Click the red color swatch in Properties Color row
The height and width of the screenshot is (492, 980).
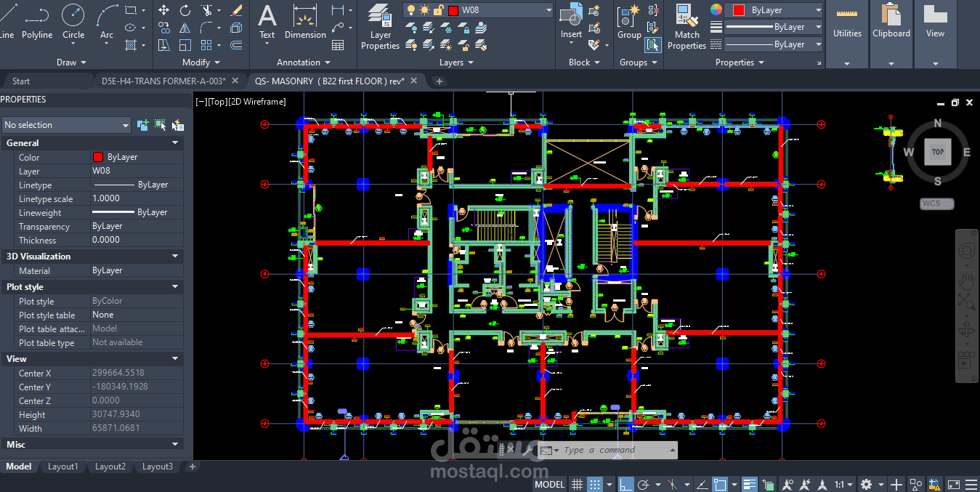tap(98, 157)
